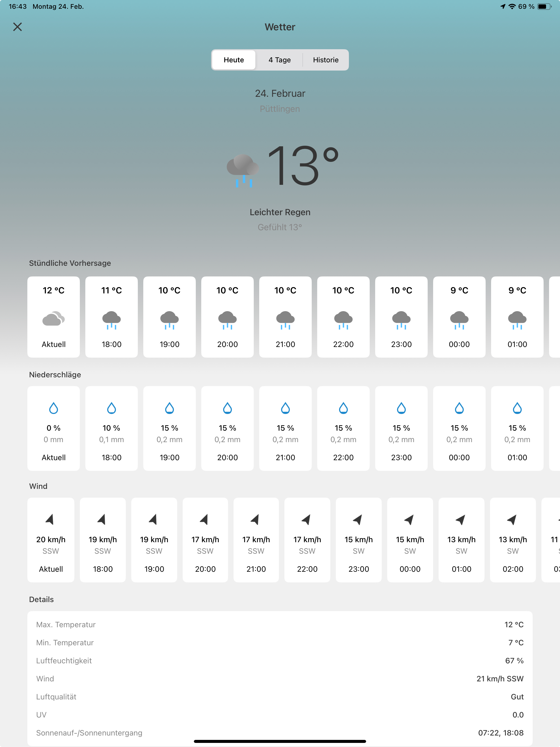The image size is (560, 747).
Task: Tap the rain icon for 23:00 forecast
Action: click(401, 320)
